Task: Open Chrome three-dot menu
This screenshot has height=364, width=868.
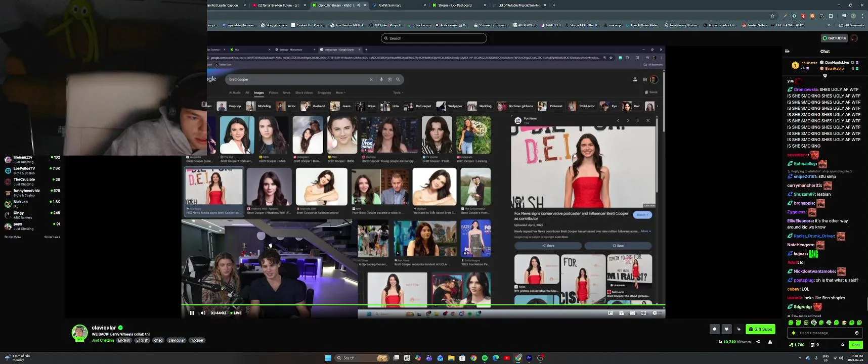Action: 862,16
